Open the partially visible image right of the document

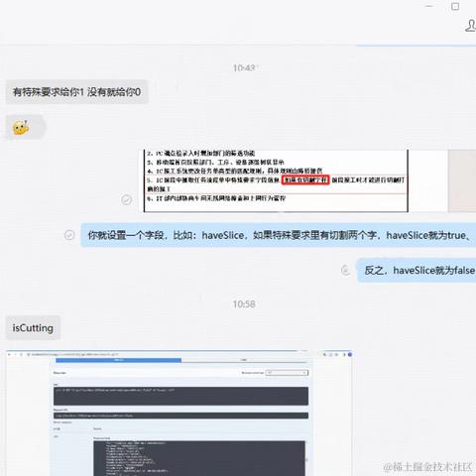click(462, 180)
